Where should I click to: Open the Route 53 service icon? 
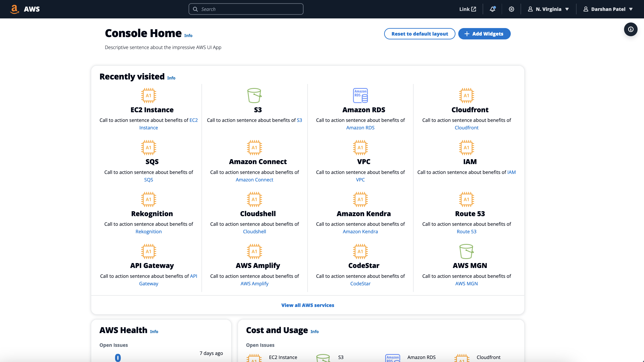pos(466,199)
